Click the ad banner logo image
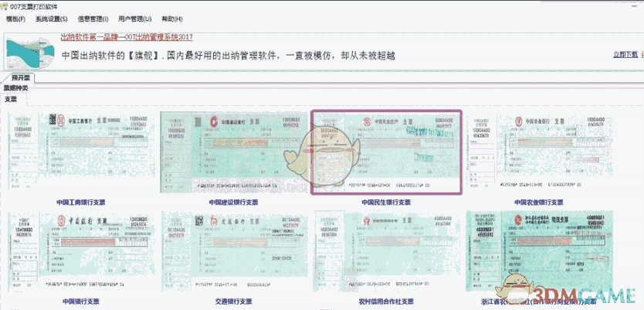This screenshot has height=310, width=644. point(30,53)
